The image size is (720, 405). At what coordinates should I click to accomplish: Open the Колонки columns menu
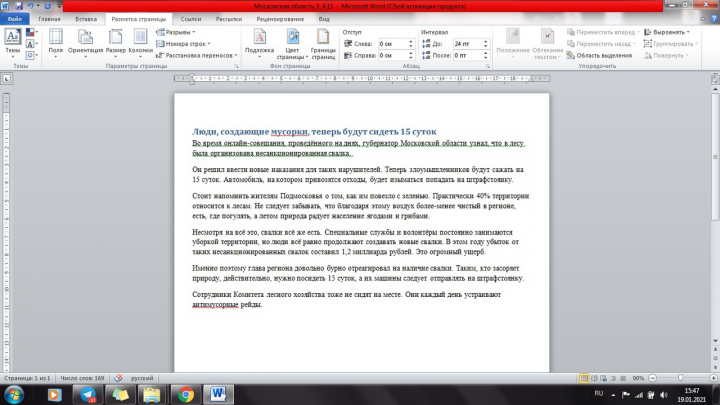pyautogui.click(x=141, y=44)
